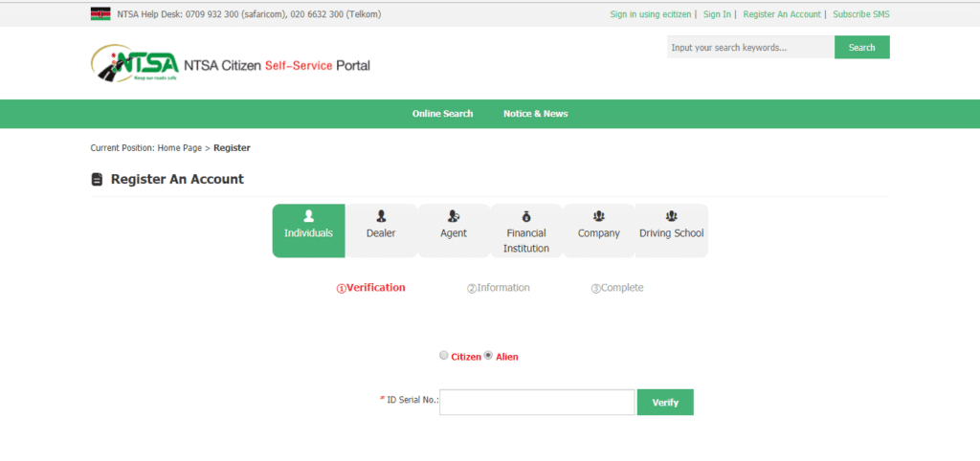Select the Alien radio button

488,355
